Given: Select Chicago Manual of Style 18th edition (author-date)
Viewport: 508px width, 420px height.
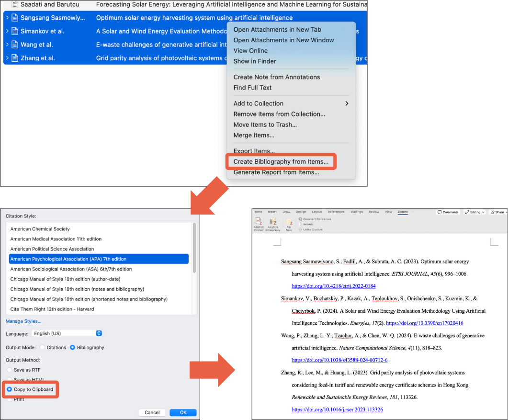Looking at the screenshot, I should 65,279.
